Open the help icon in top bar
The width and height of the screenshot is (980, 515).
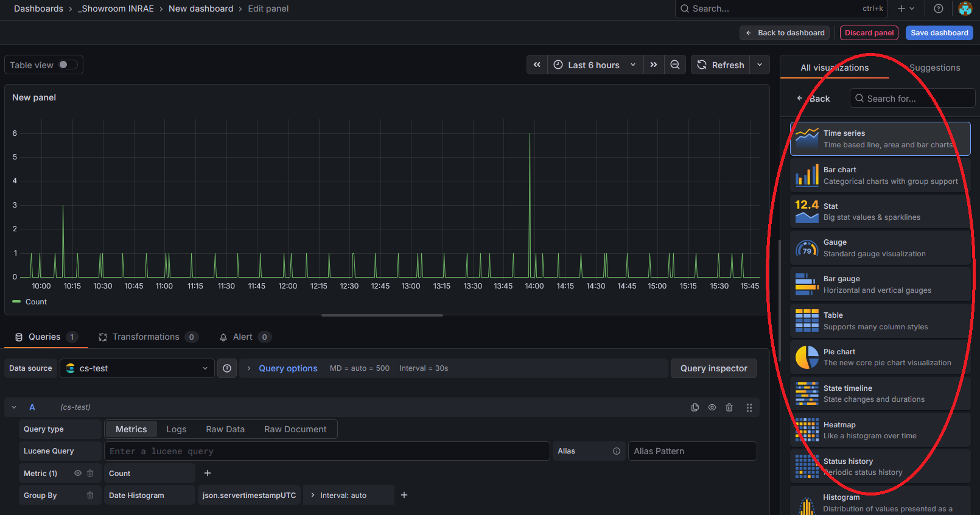pos(939,9)
